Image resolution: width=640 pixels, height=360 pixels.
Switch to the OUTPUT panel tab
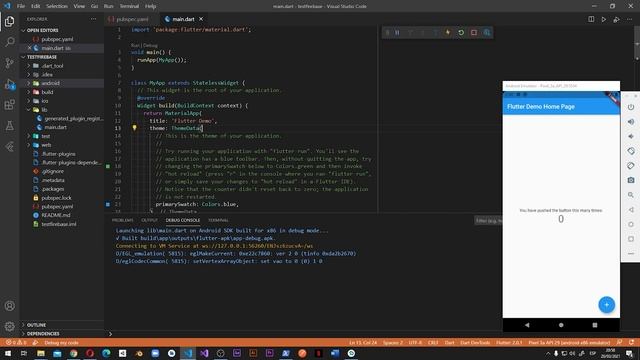149,220
